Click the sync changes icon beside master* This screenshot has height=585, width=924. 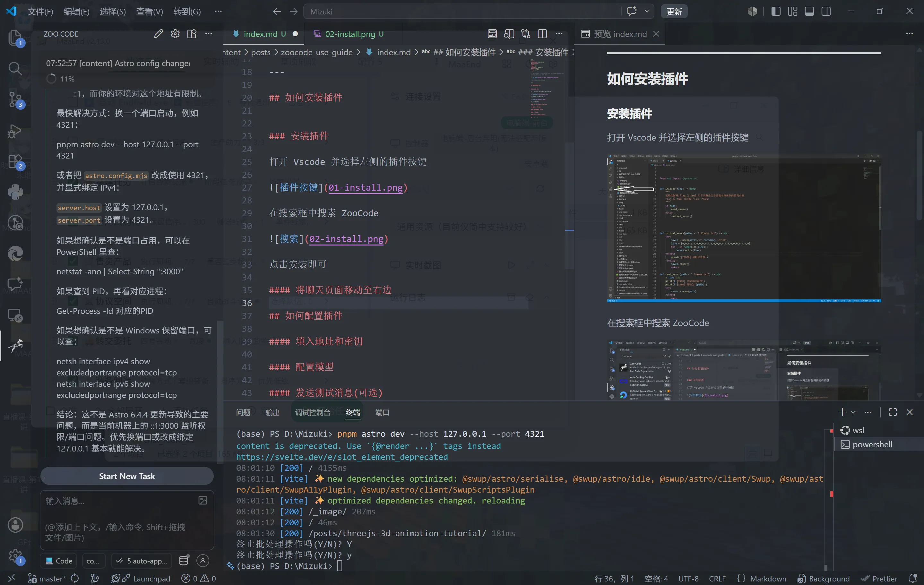tap(75, 578)
